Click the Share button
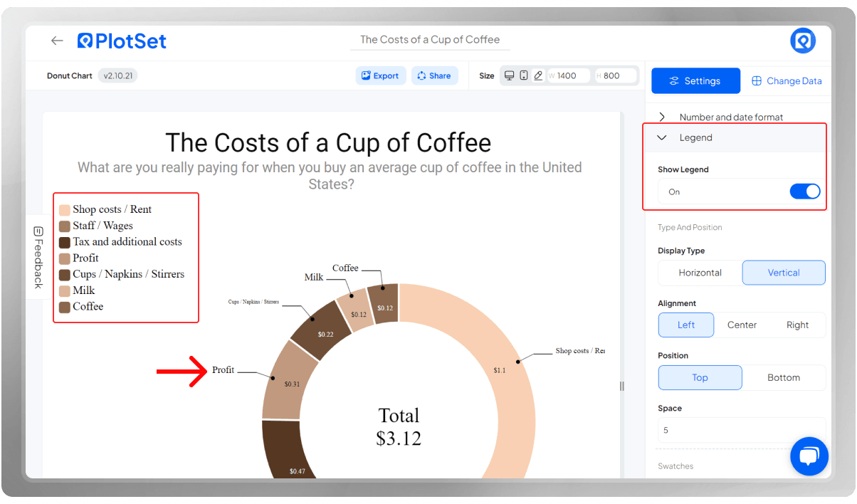This screenshot has height=504, width=857. [x=434, y=75]
